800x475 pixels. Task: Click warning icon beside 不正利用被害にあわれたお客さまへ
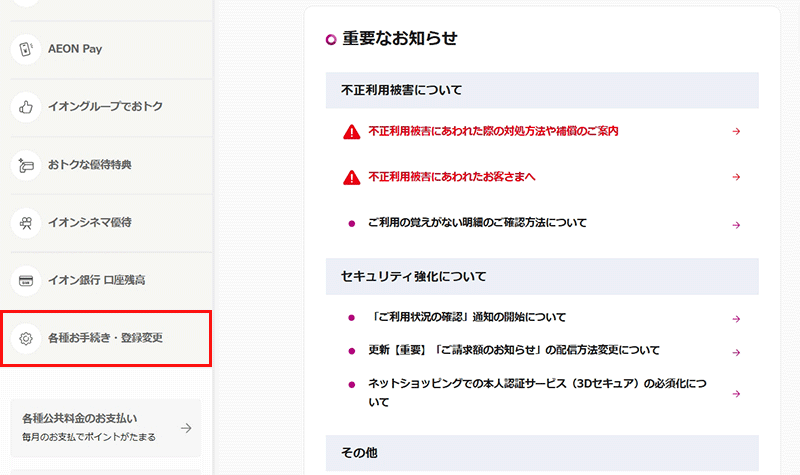click(x=351, y=177)
